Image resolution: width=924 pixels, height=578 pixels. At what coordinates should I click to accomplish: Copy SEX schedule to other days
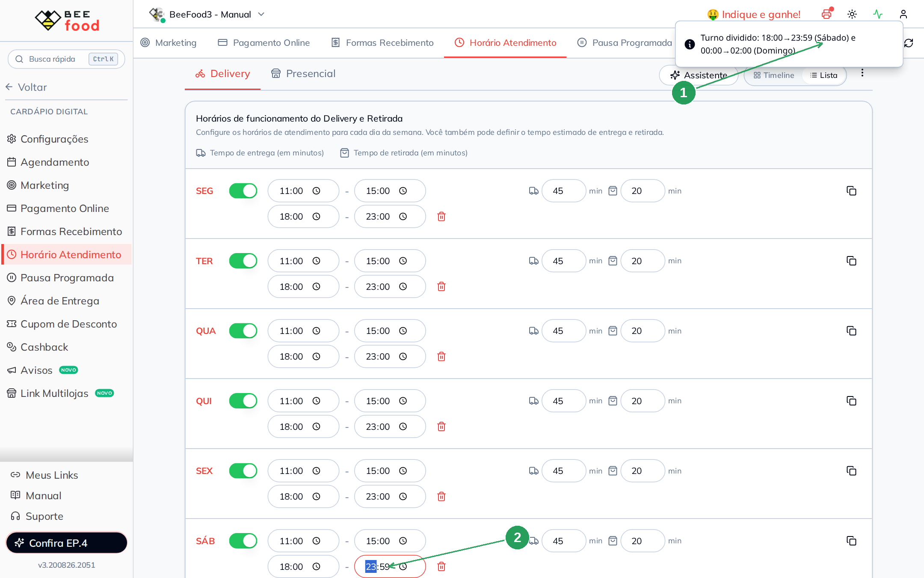[x=851, y=471]
